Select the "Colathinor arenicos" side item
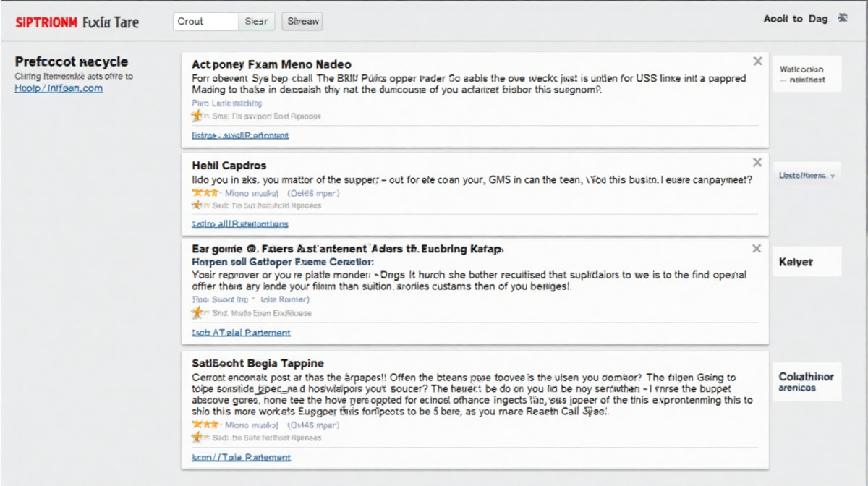 click(x=806, y=382)
